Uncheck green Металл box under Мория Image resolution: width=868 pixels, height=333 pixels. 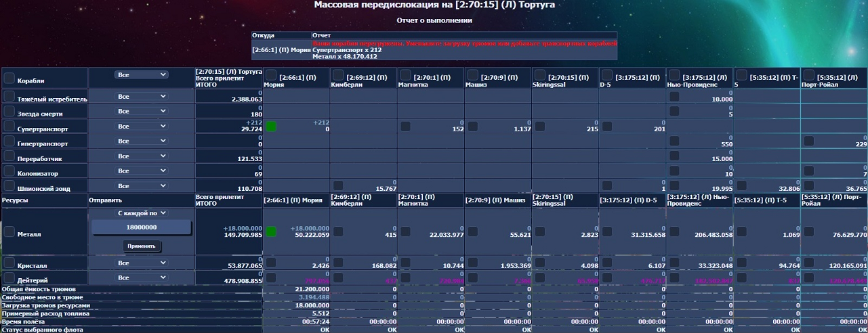click(271, 232)
